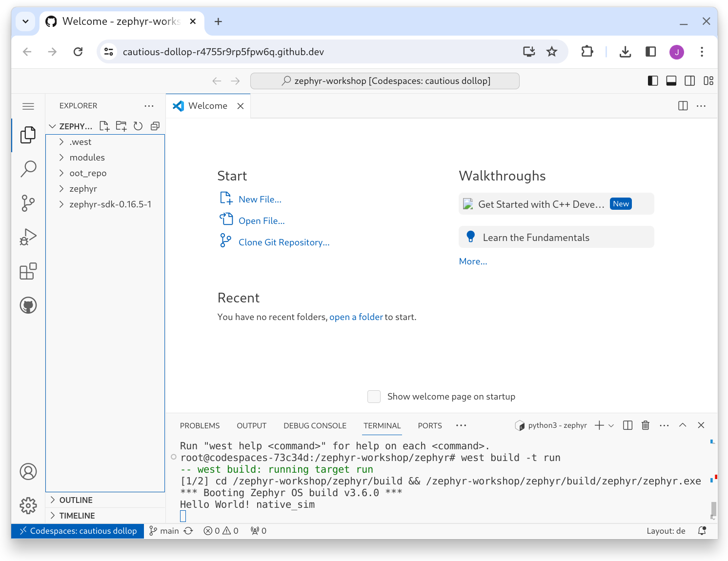Create a new file in the Explorer
This screenshot has width=728, height=561.
pos(104,126)
